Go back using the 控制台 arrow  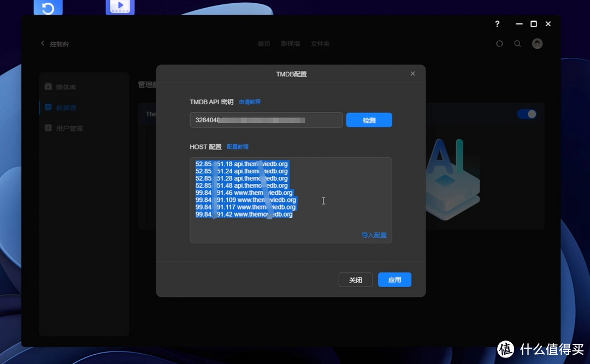tap(43, 44)
